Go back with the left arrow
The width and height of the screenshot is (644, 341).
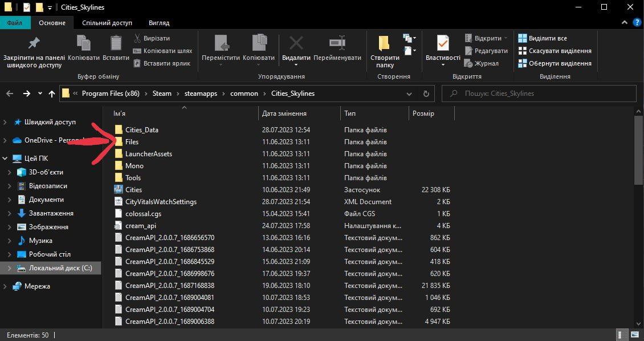10,94
